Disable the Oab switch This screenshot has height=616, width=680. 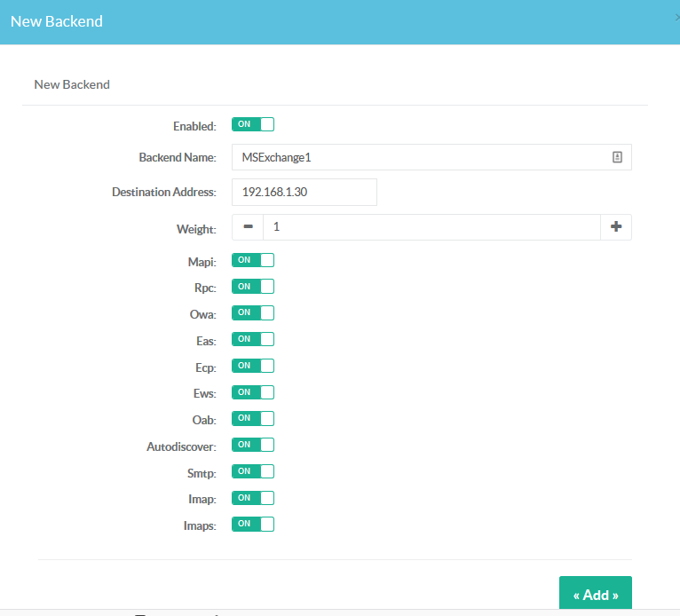click(253, 418)
